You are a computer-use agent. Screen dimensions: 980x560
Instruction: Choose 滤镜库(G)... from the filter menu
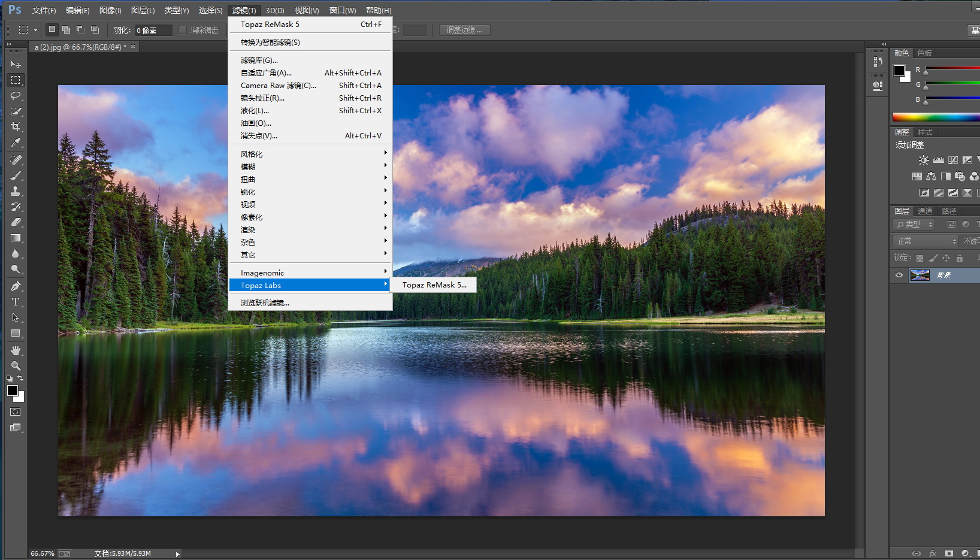pos(310,60)
